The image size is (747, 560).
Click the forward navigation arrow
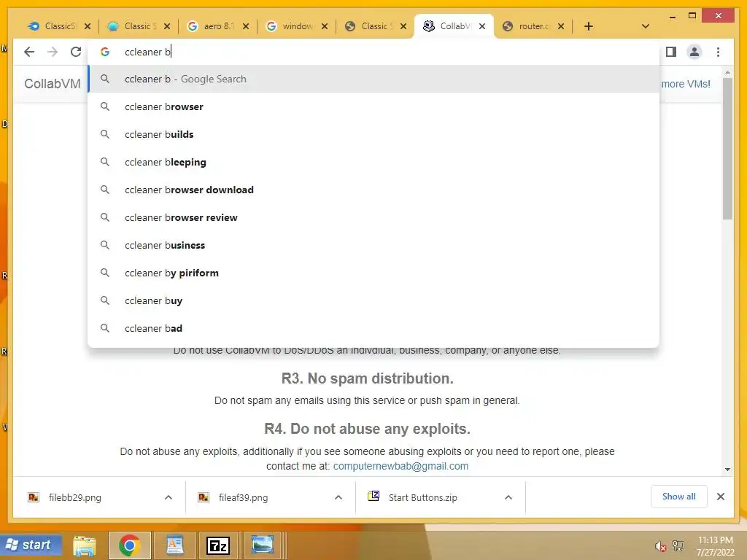[x=53, y=52]
